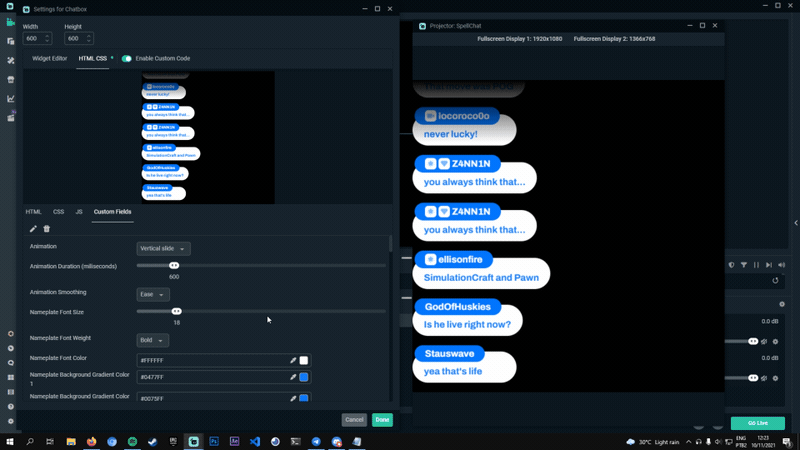Open Steam from the taskbar
This screenshot has width=800, height=450.
153,441
